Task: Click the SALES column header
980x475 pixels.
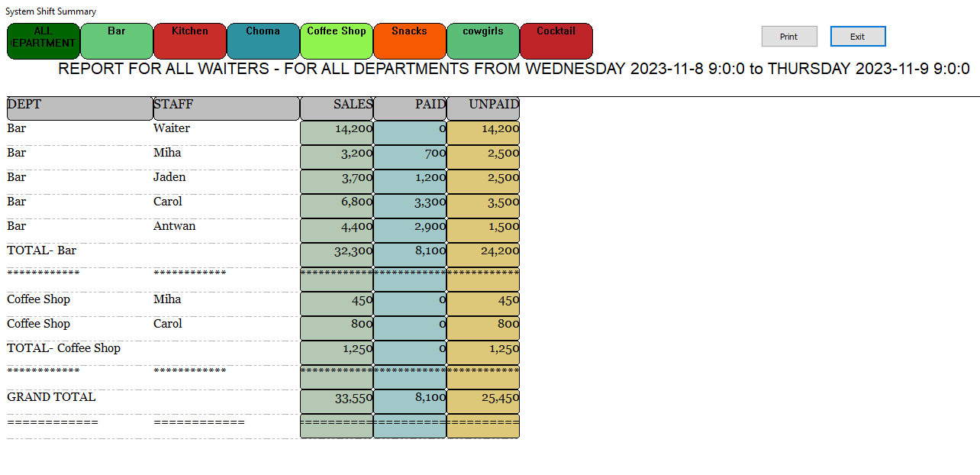Action: 337,108
